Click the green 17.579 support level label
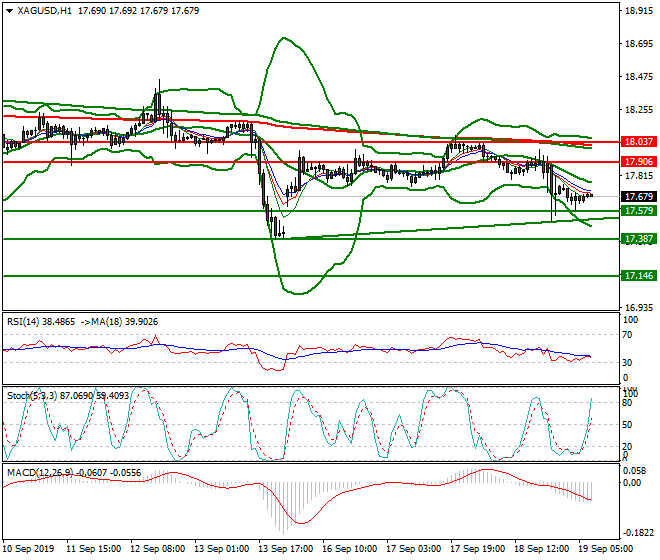Image resolution: width=660 pixels, height=560 pixels. (x=639, y=211)
